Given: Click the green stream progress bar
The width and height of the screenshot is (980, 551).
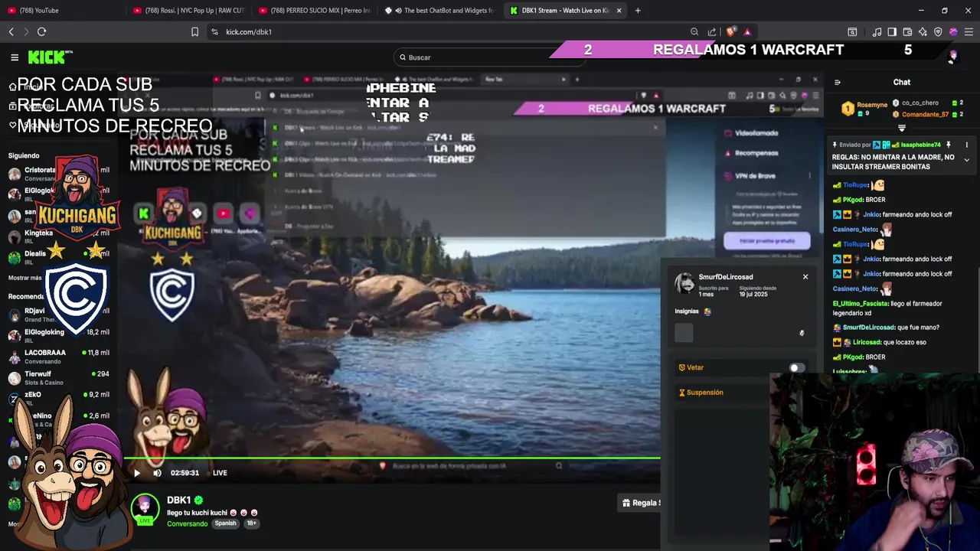Looking at the screenshot, I should [392, 458].
